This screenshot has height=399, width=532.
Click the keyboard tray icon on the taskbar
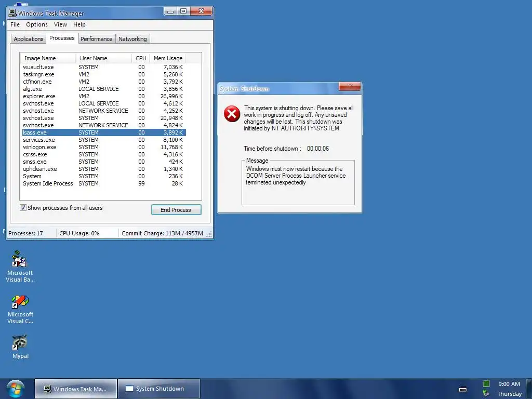463,389
